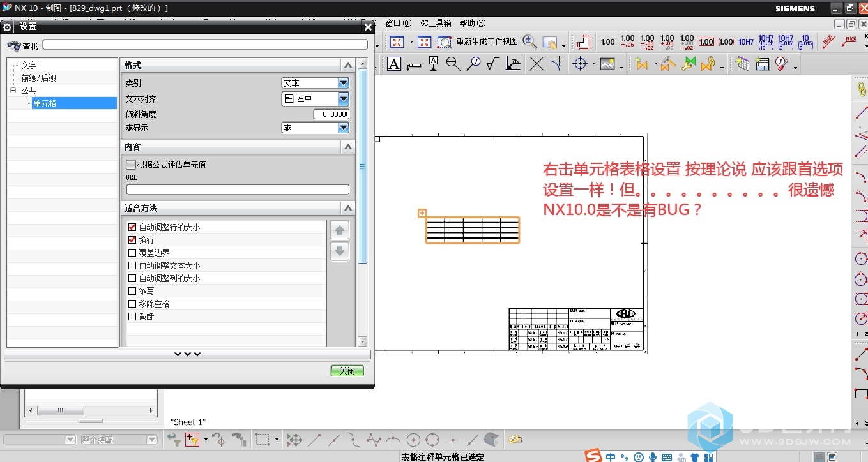
Task: Select the Weld Symbol tool
Action: tap(513, 64)
